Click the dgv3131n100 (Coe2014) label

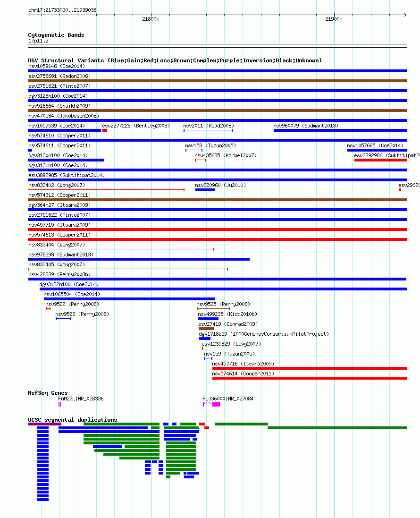click(x=58, y=166)
